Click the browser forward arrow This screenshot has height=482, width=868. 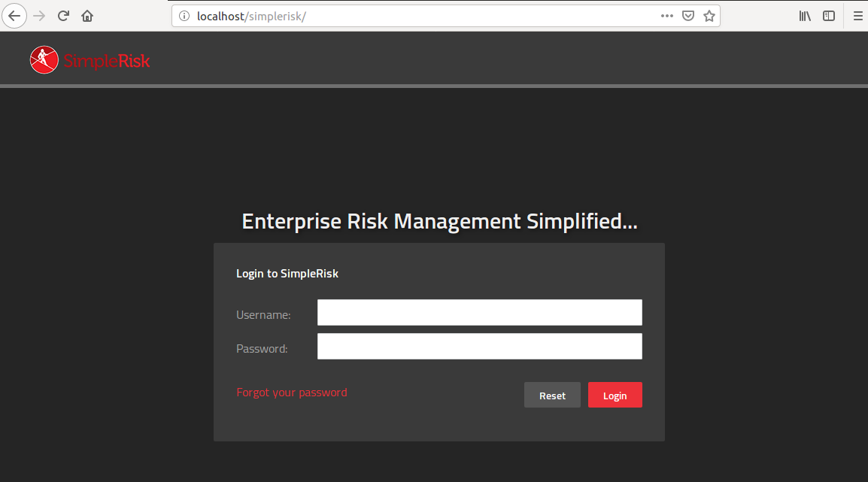[x=39, y=16]
